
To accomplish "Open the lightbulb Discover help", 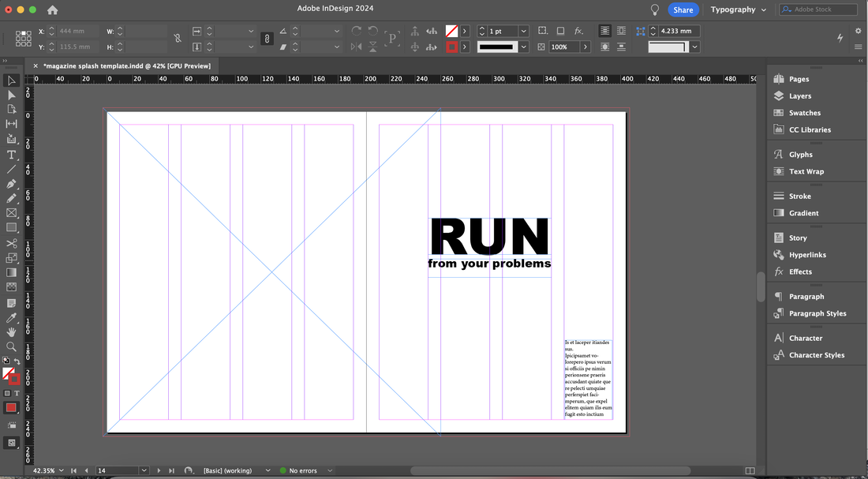I will point(655,10).
